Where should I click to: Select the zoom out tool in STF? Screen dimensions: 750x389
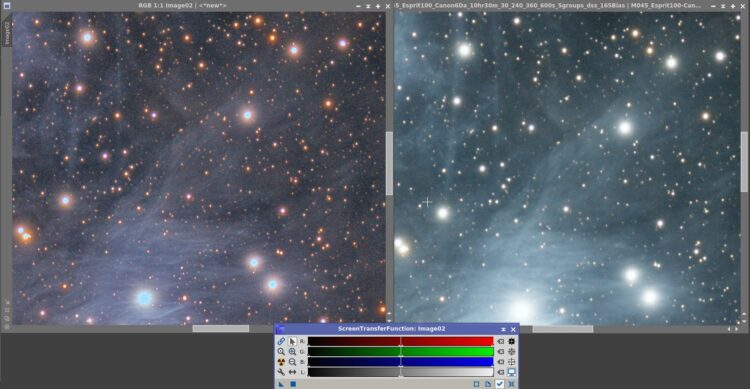pos(292,362)
